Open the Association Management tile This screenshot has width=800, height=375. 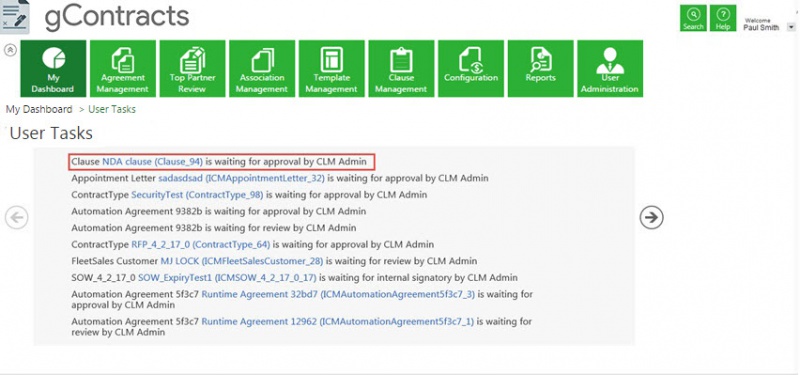tap(262, 68)
